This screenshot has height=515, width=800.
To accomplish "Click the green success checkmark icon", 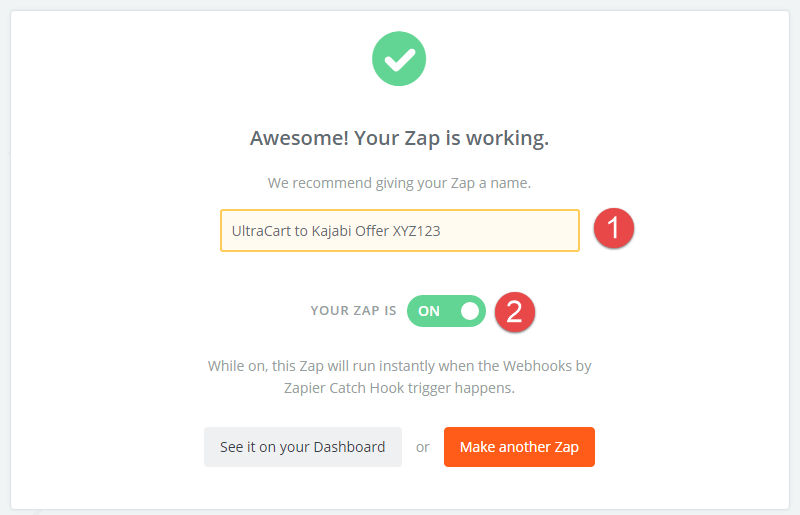I will (x=399, y=59).
